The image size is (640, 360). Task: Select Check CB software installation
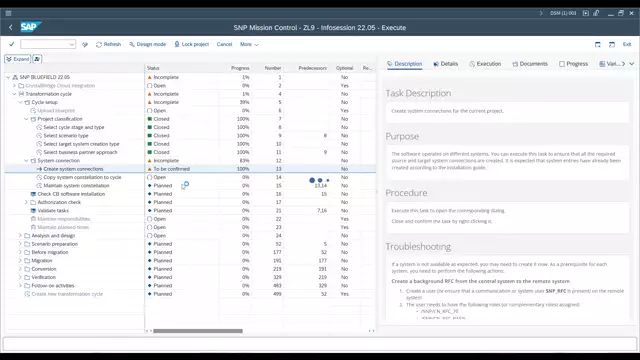point(71,194)
